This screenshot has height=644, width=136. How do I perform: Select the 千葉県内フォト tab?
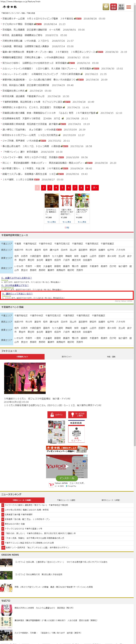point(22,356)
